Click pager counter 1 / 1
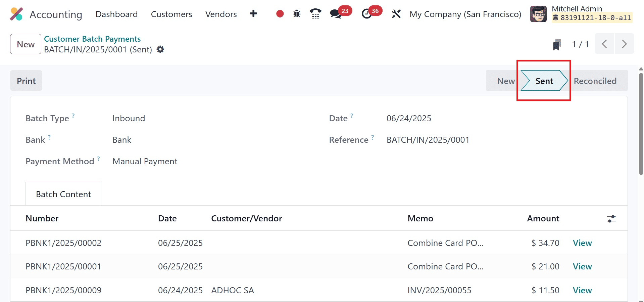Image resolution: width=644 pixels, height=302 pixels. point(581,44)
